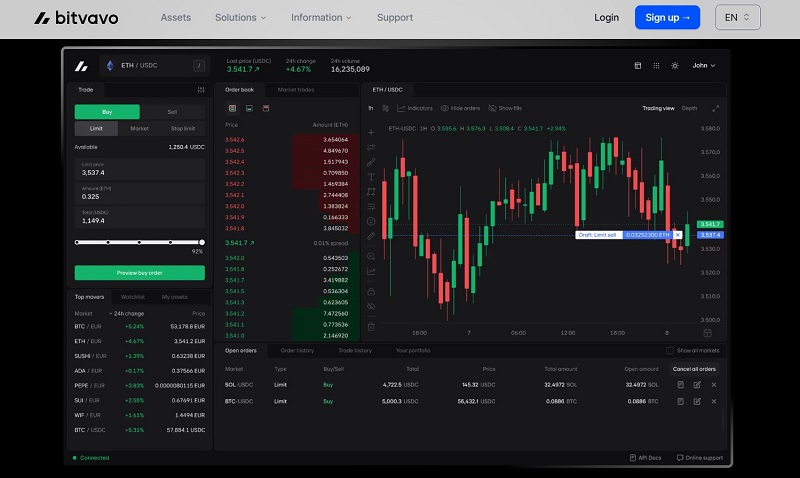Select the text T tool in chart toolbar

[371, 177]
